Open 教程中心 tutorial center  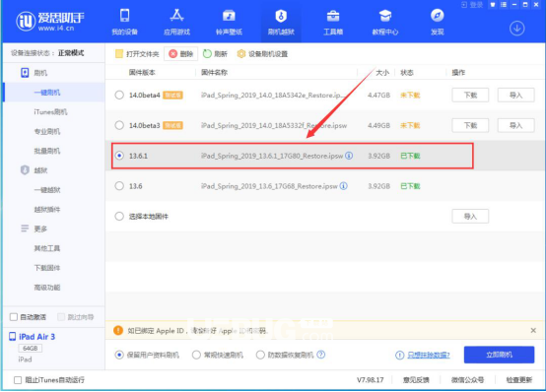click(x=385, y=22)
